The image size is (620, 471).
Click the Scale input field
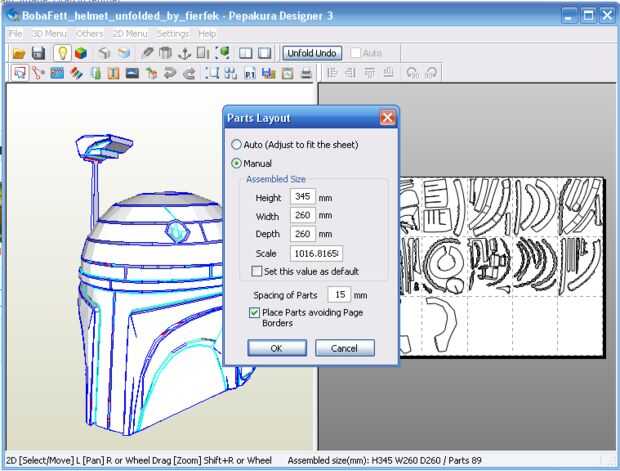click(316, 253)
